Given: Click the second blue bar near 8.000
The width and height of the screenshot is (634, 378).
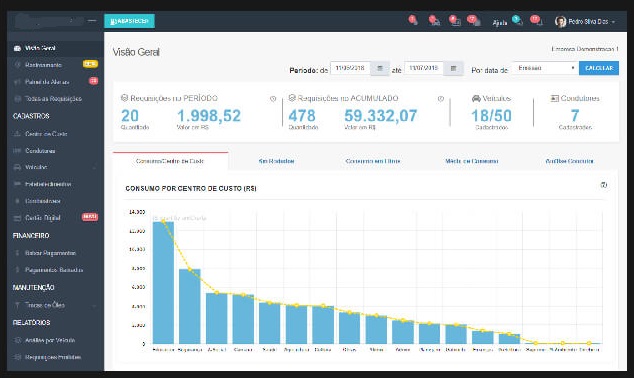Looking at the screenshot, I should tap(190, 306).
